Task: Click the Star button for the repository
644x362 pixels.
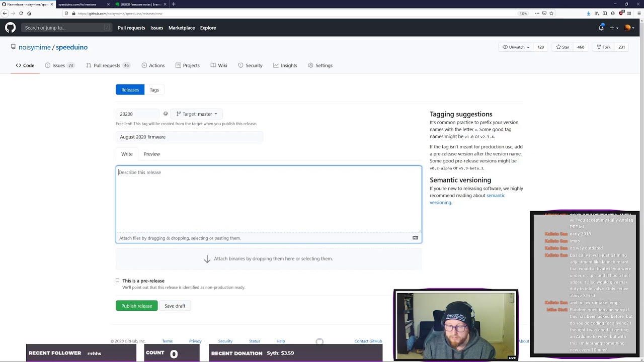Action: pyautogui.click(x=562, y=47)
